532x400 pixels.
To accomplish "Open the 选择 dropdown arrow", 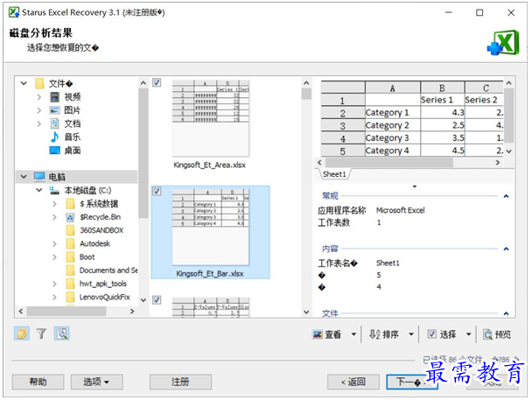I will [468, 334].
